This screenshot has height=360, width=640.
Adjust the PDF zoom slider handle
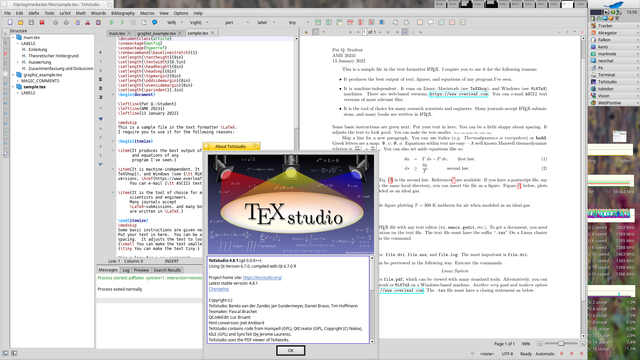pyautogui.click(x=561, y=344)
